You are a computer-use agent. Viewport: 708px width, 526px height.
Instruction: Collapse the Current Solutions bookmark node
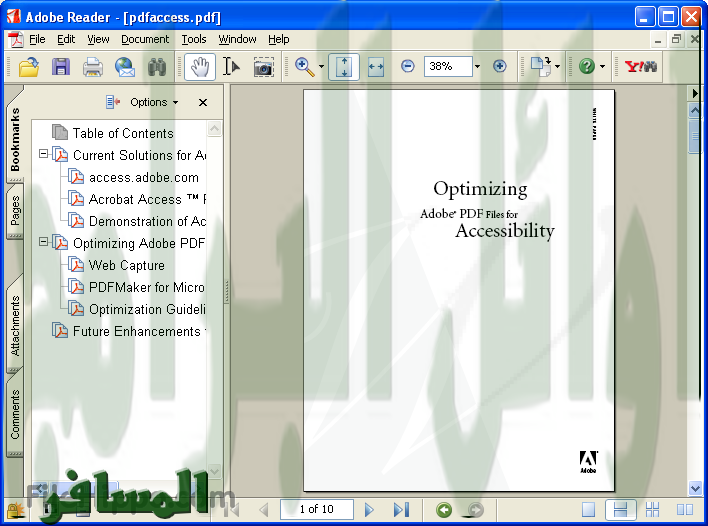43,155
